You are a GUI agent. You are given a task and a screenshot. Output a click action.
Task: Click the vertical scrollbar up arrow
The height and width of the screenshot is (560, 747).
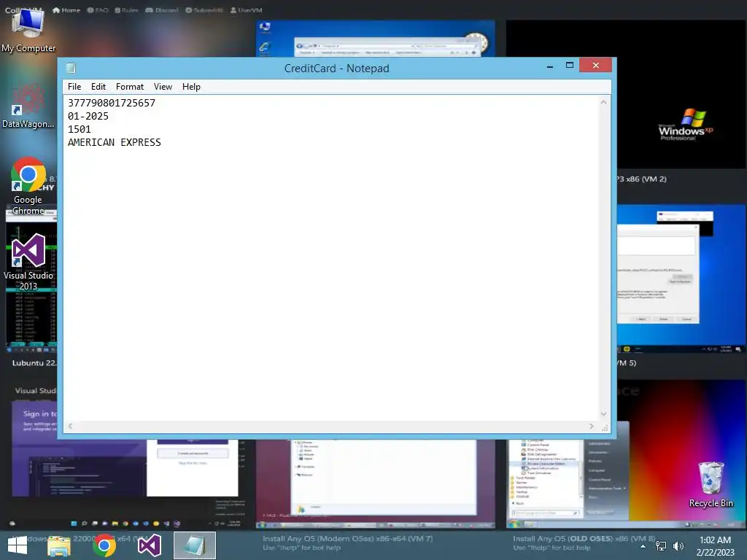tap(603, 102)
